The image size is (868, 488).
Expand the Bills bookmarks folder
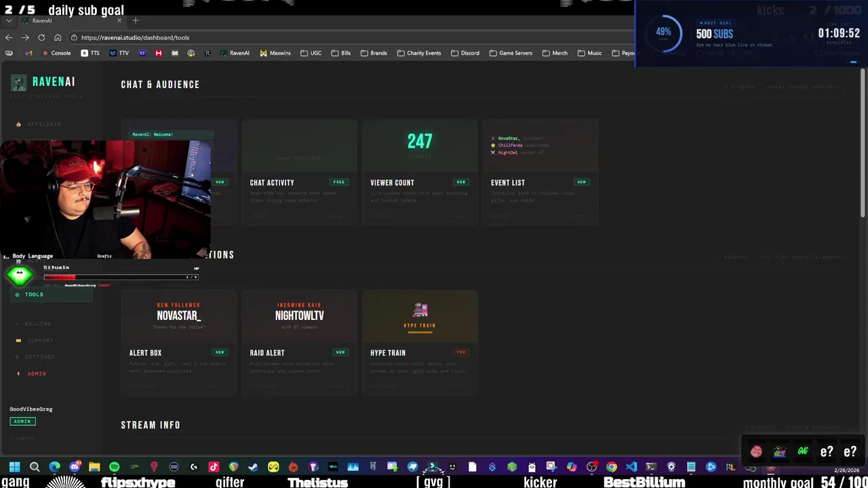click(341, 53)
